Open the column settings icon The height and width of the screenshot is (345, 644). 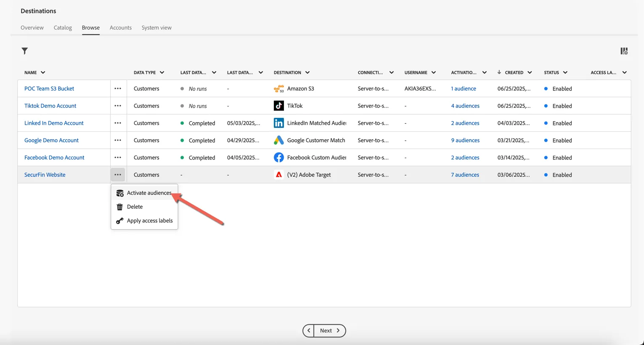[624, 51]
